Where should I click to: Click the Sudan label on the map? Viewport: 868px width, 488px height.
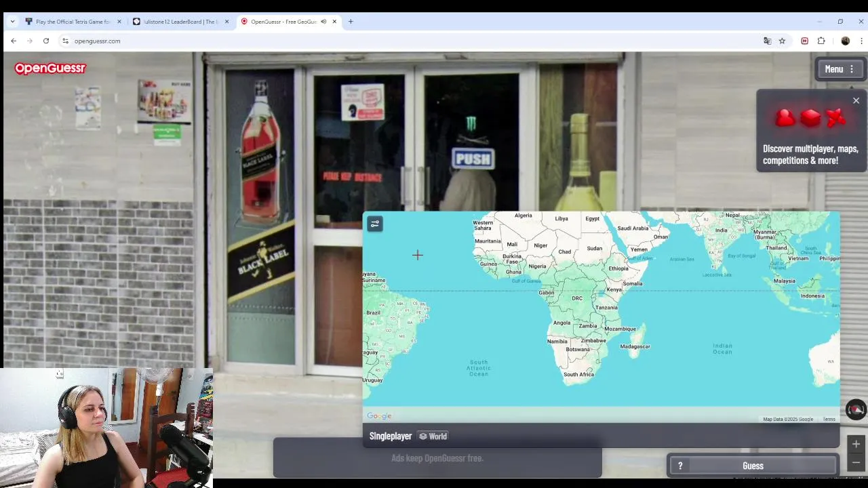(595, 249)
